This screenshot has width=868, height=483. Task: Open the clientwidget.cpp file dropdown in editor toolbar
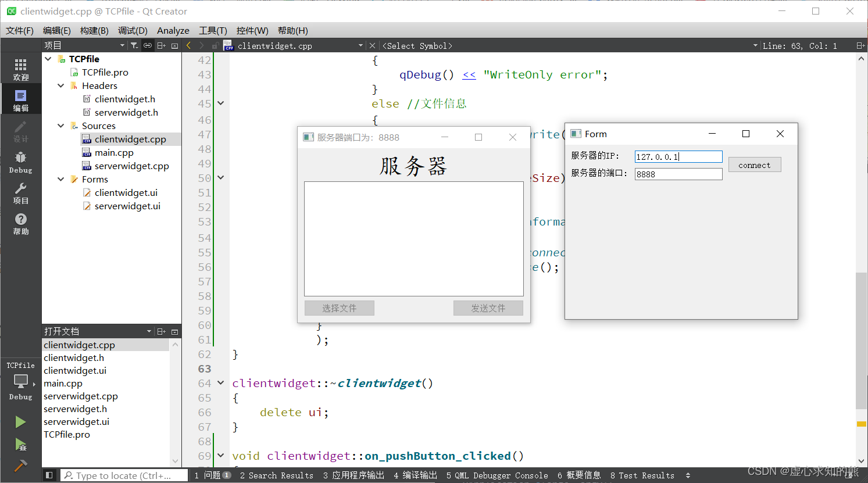pos(360,45)
